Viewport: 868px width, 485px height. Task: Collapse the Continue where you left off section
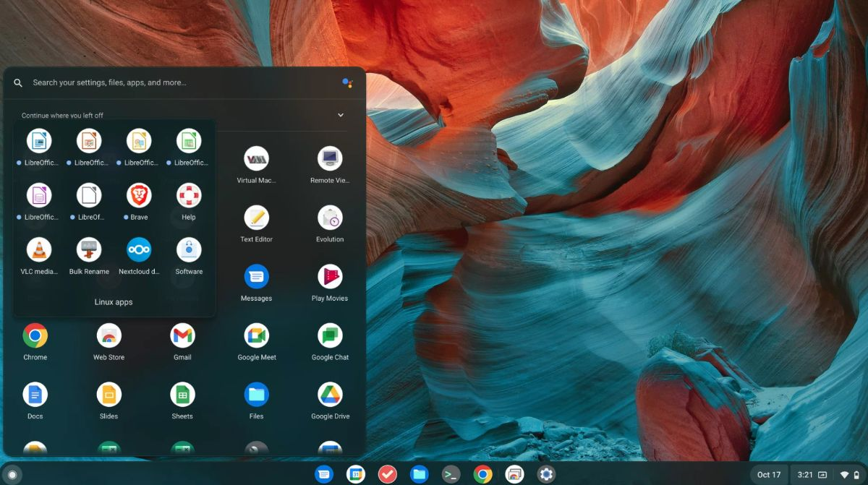pyautogui.click(x=341, y=115)
